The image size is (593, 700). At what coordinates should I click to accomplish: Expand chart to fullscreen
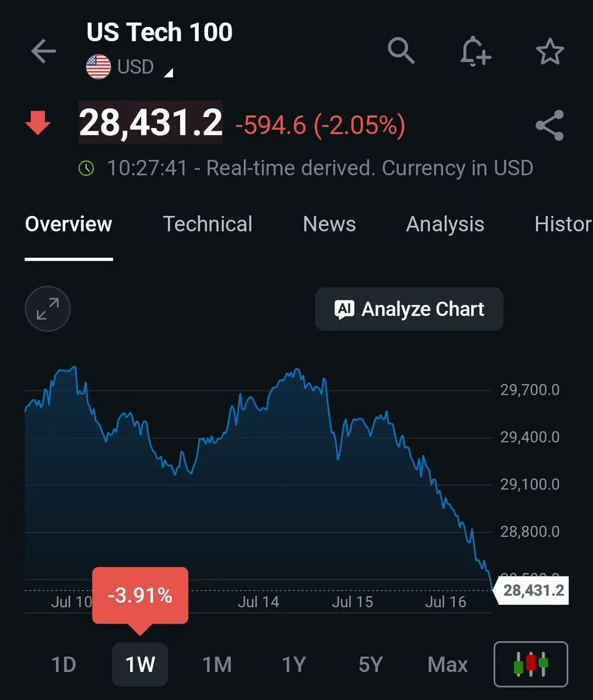(48, 309)
